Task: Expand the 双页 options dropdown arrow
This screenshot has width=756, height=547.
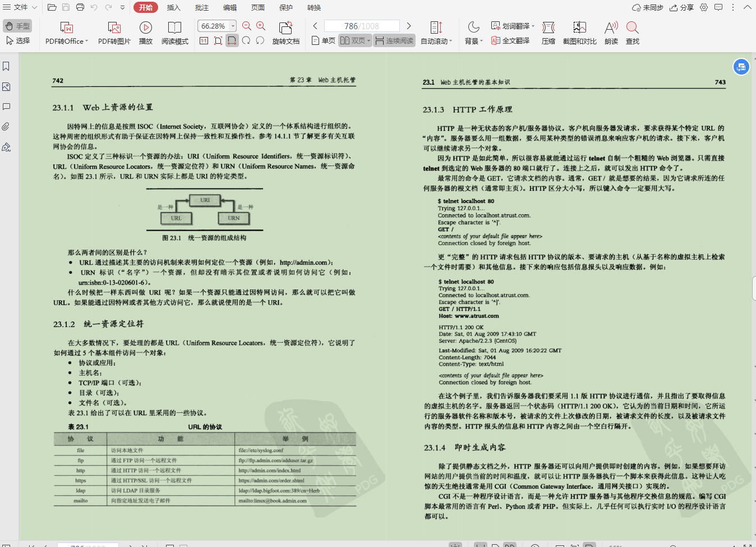Action: (x=368, y=40)
